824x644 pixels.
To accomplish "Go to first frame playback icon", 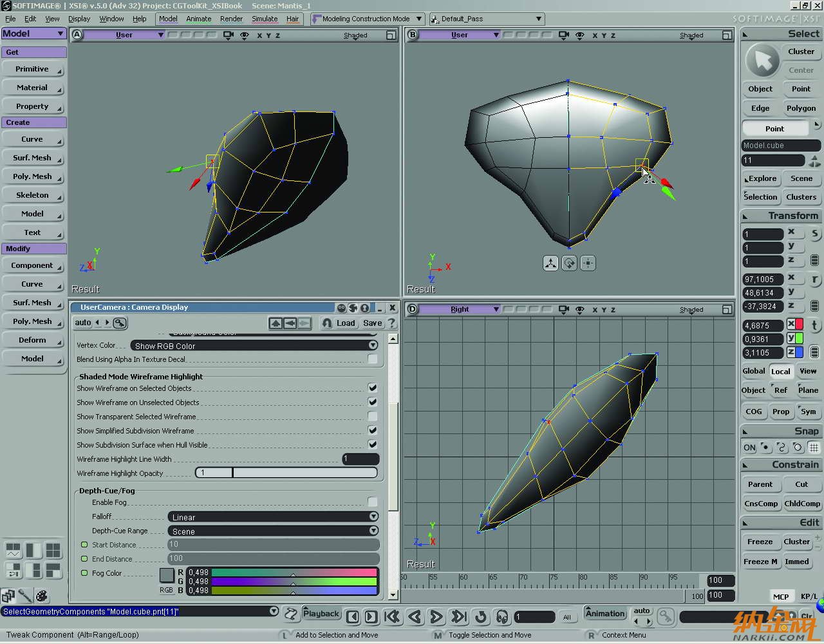I will pyautogui.click(x=392, y=617).
